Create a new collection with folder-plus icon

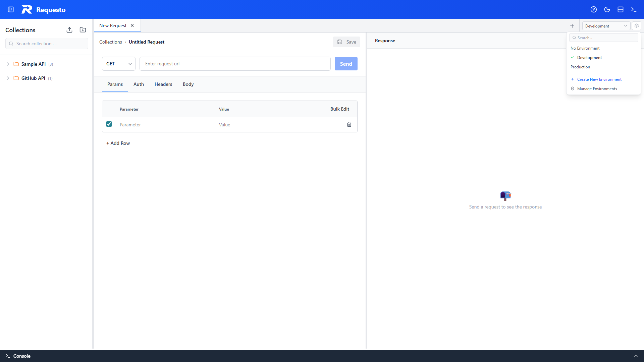(x=83, y=30)
